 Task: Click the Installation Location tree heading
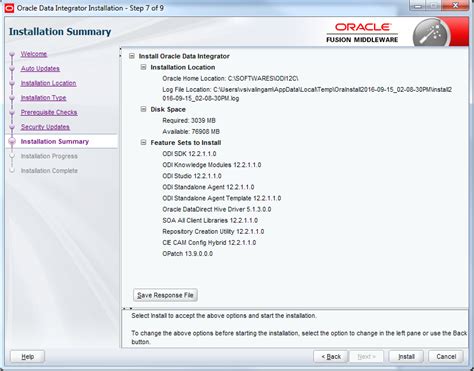[x=183, y=67]
